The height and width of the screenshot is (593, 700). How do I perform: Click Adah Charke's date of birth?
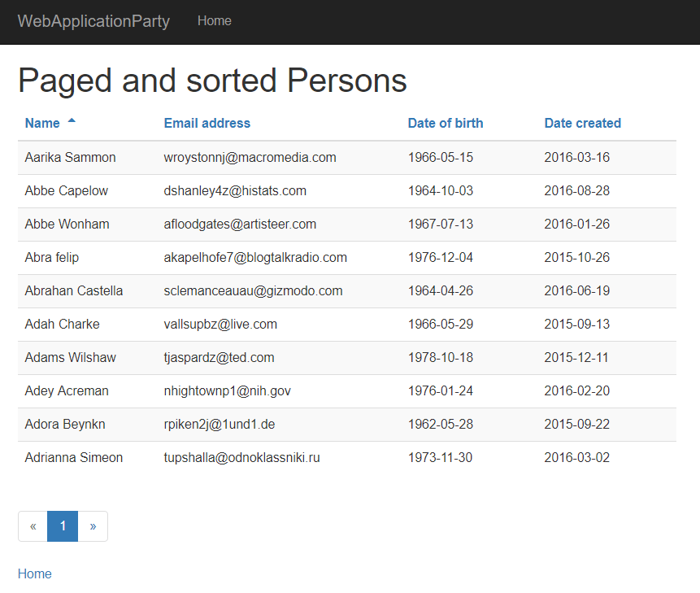pyautogui.click(x=440, y=324)
